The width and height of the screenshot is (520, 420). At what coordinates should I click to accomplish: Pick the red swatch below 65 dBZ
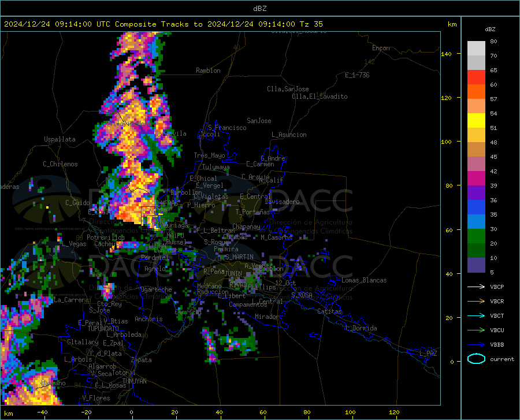(476, 77)
